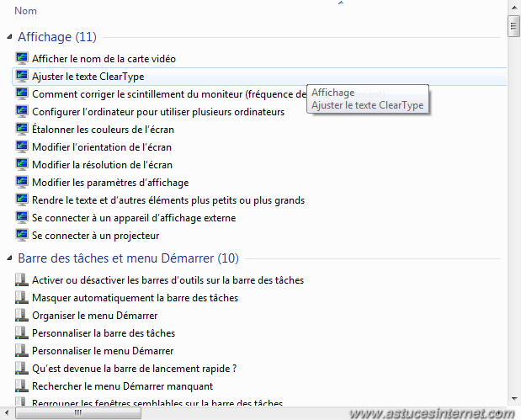The height and width of the screenshot is (420, 521).
Task: Open Organiser le menu Démarrer
Action: (x=95, y=316)
